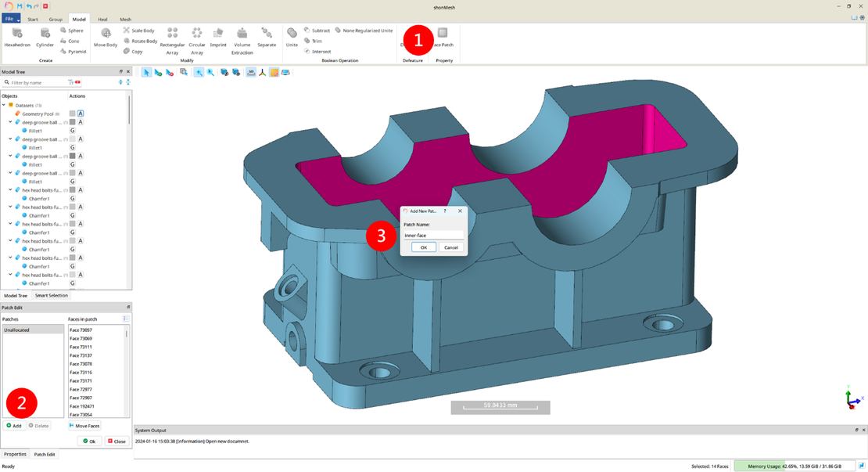Choose the Imprint tool in ribbon
The image size is (868, 472).
tap(218, 34)
